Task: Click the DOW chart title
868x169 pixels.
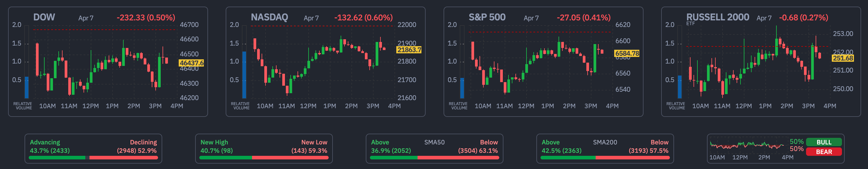Action: [x=44, y=17]
